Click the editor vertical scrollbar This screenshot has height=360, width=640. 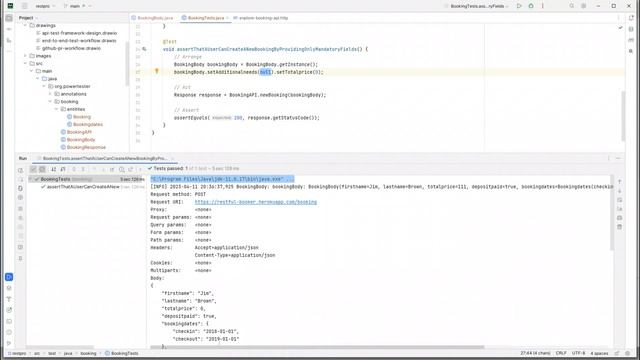[x=623, y=116]
